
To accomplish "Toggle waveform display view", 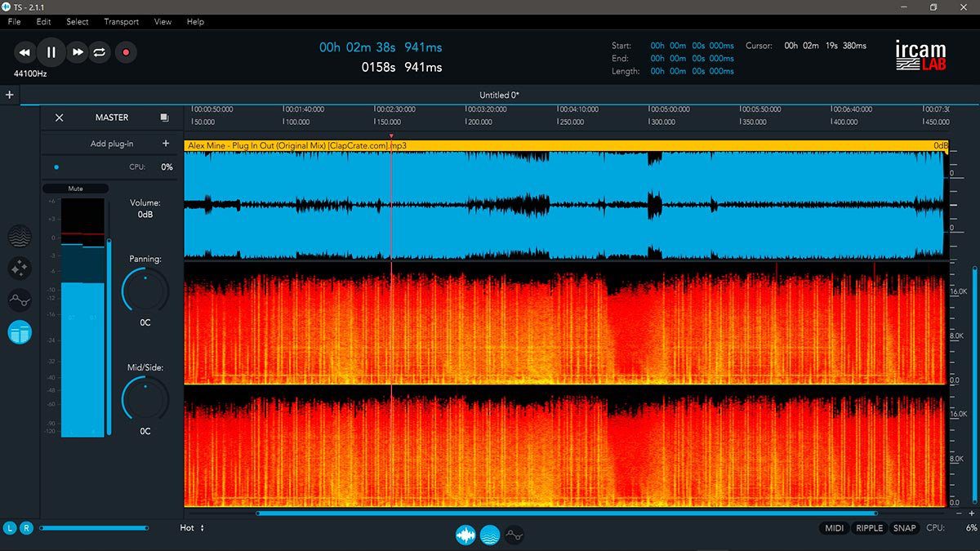I will [465, 535].
